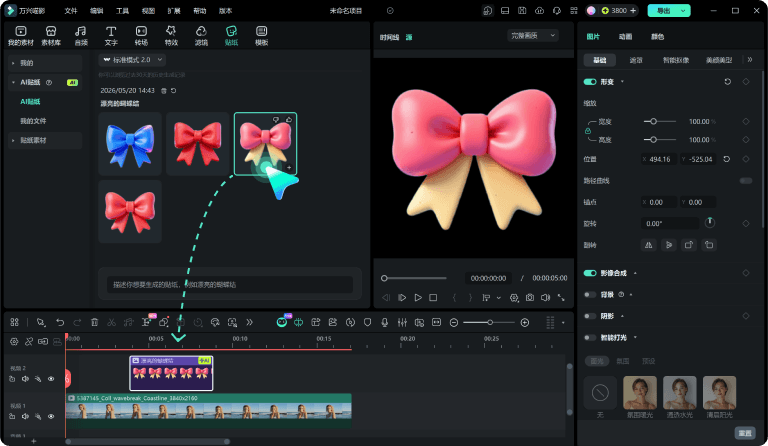Viewport: 768px width, 446px height.
Task: Toggle the lock icon on 视频 1 track
Action: click(x=12, y=417)
